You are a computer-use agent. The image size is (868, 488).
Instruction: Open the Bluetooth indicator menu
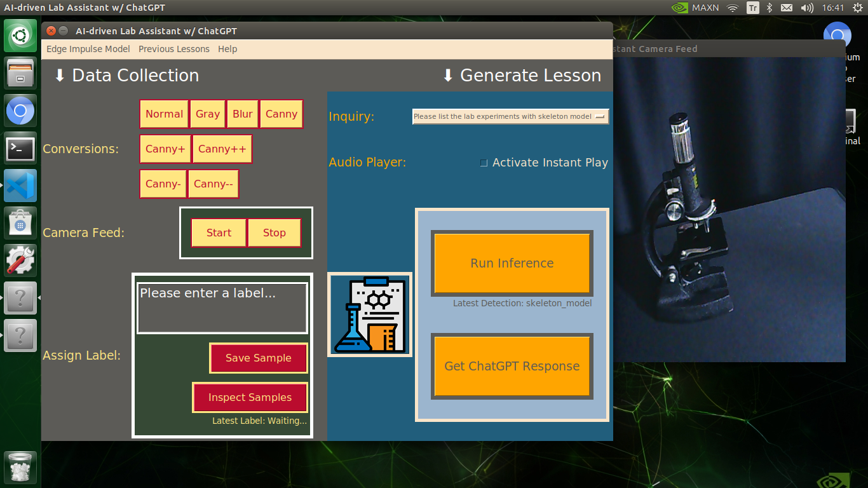(x=769, y=8)
